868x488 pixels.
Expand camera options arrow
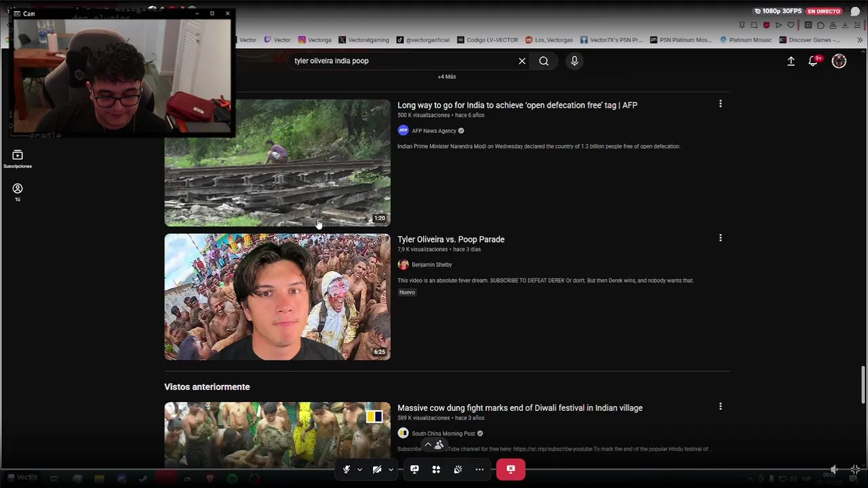point(391,469)
